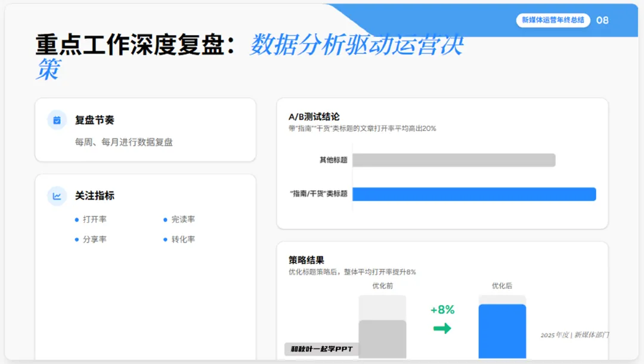Click the 完读率 bullet item
The image size is (644, 364).
point(179,220)
